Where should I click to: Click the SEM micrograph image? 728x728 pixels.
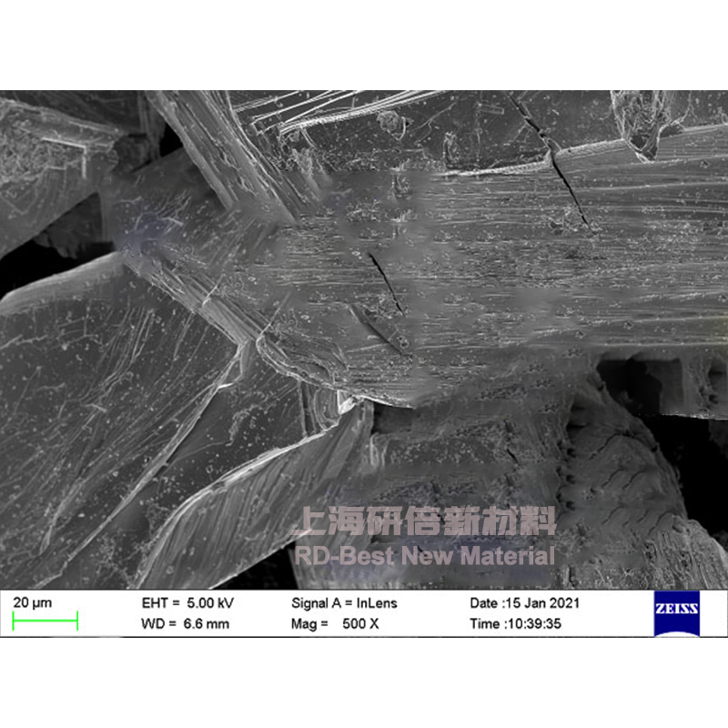364,339
